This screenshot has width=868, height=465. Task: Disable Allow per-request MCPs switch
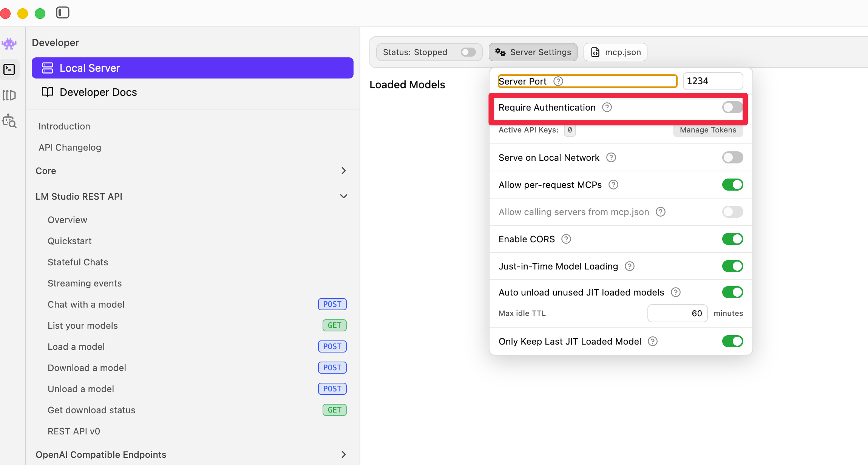point(732,185)
